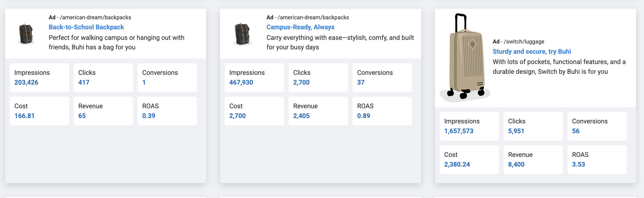
Task: Click Campus-Ready card's /american-dream/backpacks path
Action: 313,17
